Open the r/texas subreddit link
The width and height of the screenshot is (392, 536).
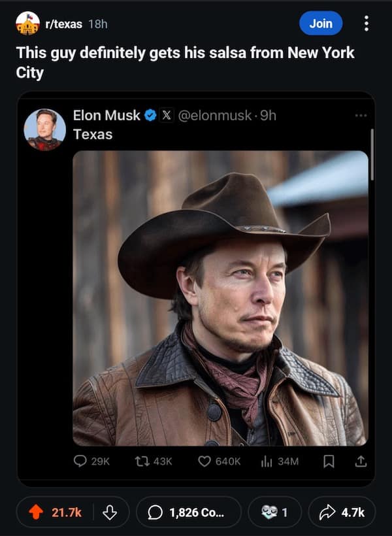point(64,24)
